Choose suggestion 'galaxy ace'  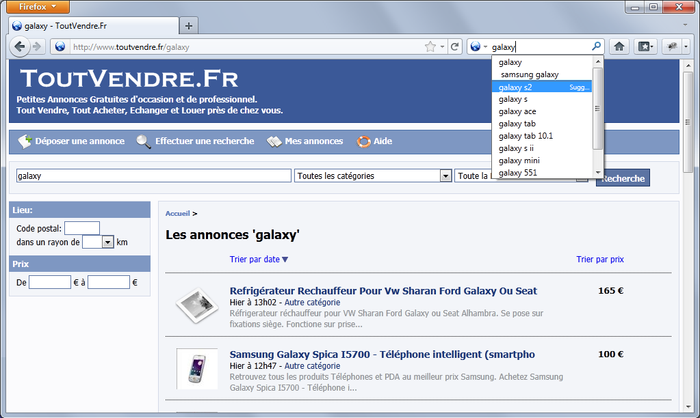(542, 111)
